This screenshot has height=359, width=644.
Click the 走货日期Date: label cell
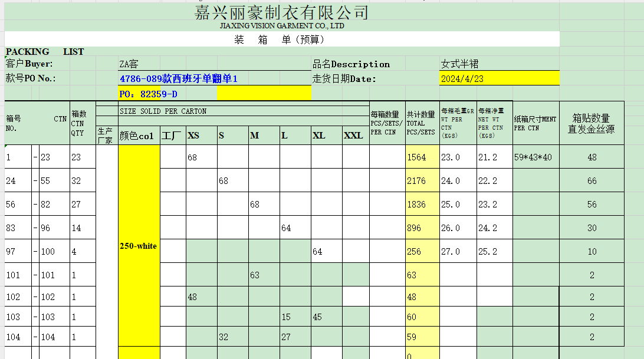click(x=344, y=78)
